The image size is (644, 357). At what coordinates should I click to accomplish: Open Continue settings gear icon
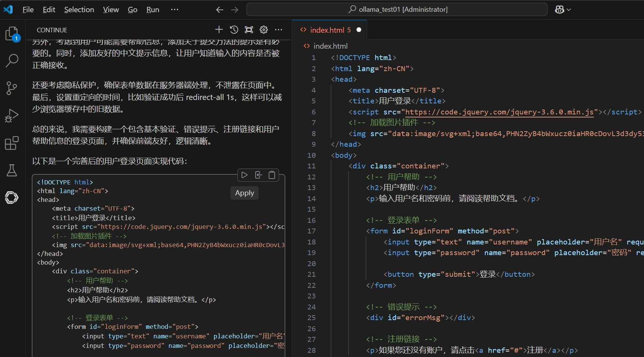264,29
